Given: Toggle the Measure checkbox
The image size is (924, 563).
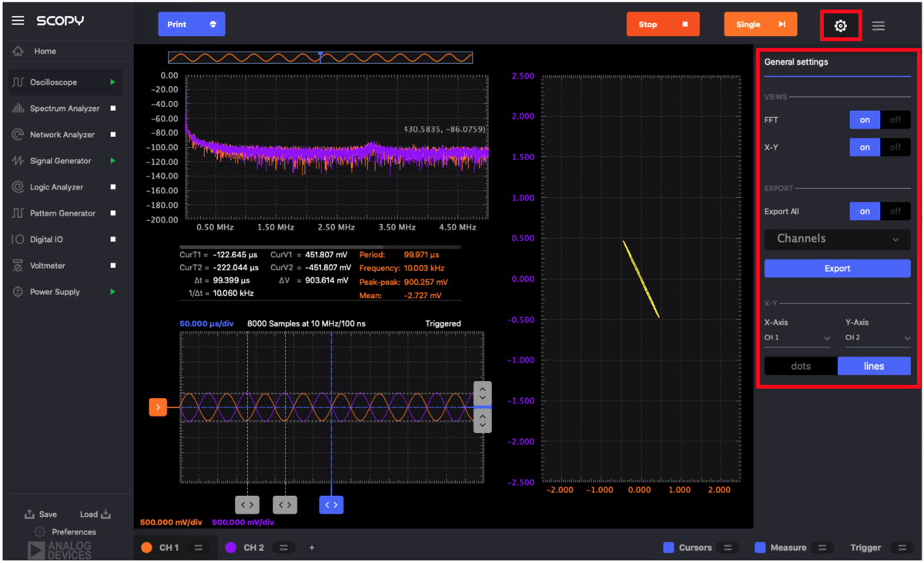Looking at the screenshot, I should click(x=760, y=548).
